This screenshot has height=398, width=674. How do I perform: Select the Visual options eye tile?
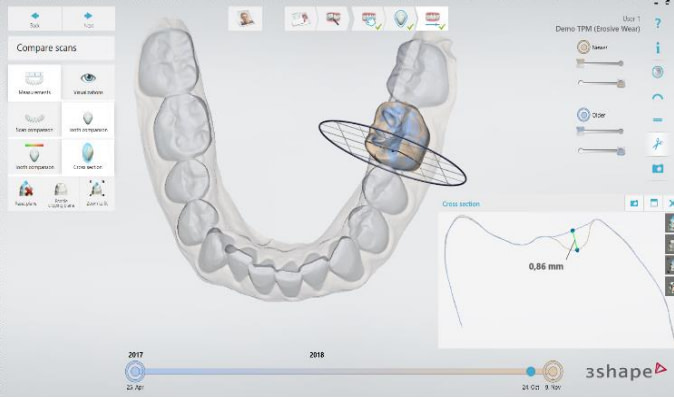pos(88,83)
